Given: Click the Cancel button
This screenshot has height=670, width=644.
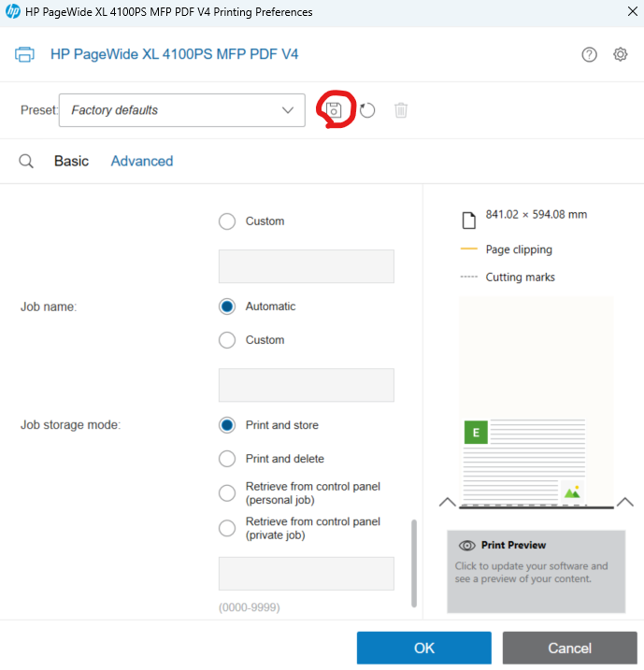Looking at the screenshot, I should [x=569, y=648].
